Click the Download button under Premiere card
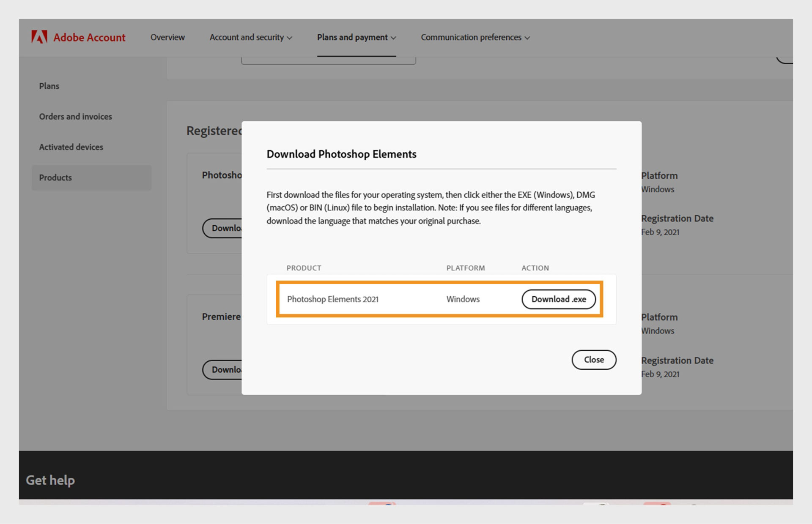The height and width of the screenshot is (524, 812). [x=222, y=370]
